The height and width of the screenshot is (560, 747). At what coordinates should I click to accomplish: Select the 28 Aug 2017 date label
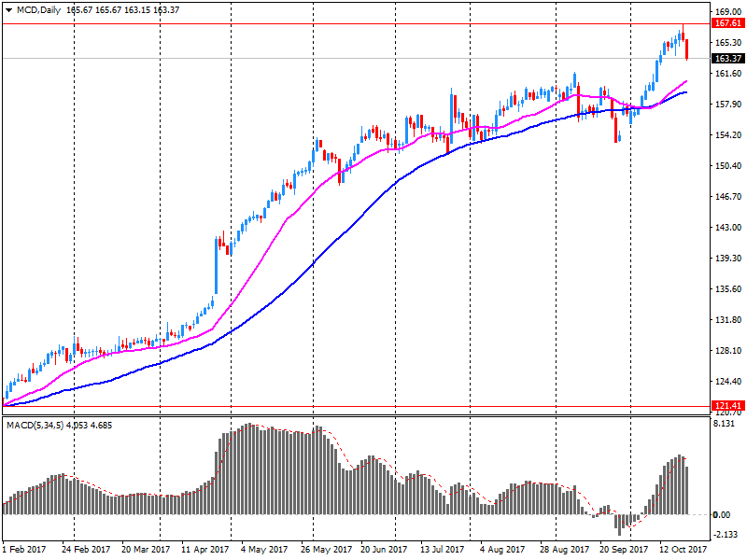(x=564, y=549)
